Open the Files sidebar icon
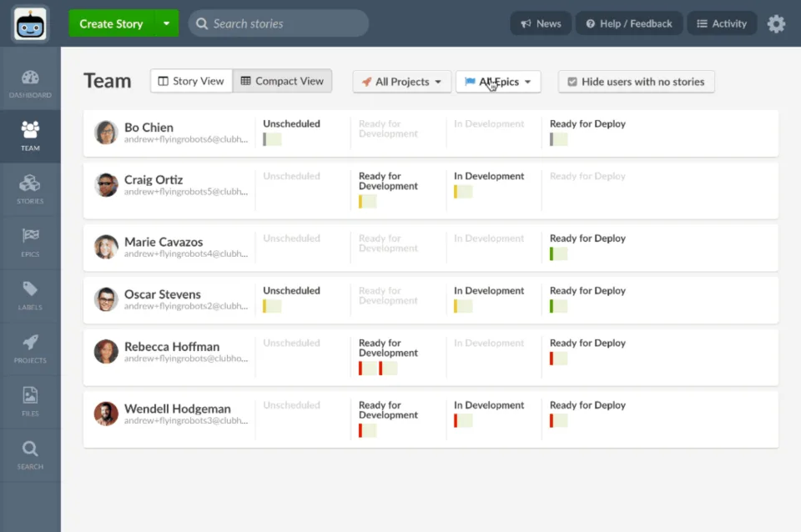The width and height of the screenshot is (801, 532). [x=30, y=402]
